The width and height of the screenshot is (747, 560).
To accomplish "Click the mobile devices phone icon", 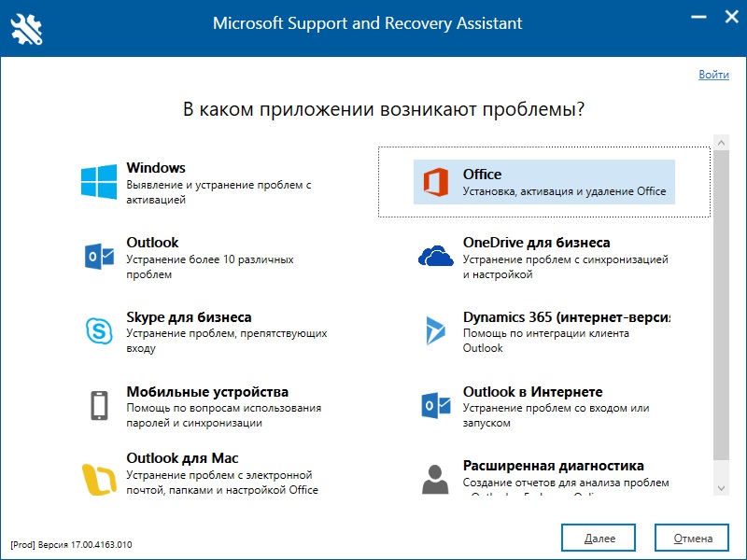I will (99, 405).
